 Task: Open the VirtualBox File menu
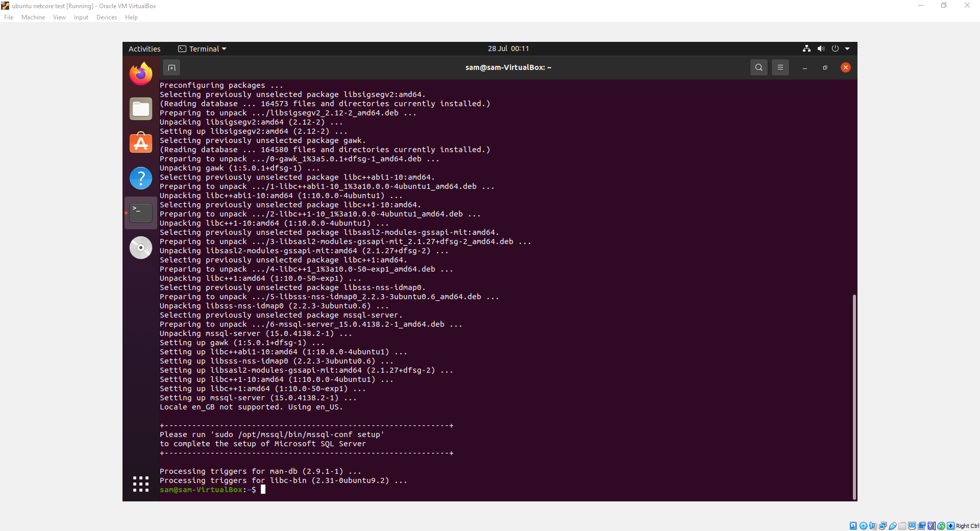9,17
